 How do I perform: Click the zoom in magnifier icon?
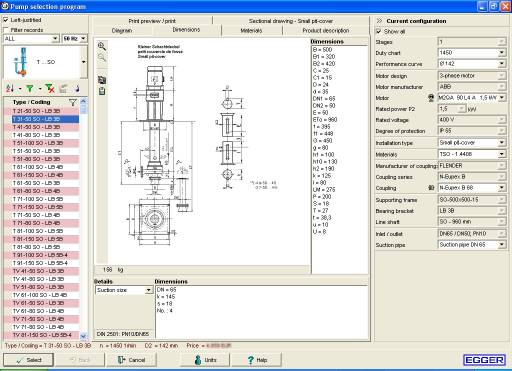coord(102,46)
